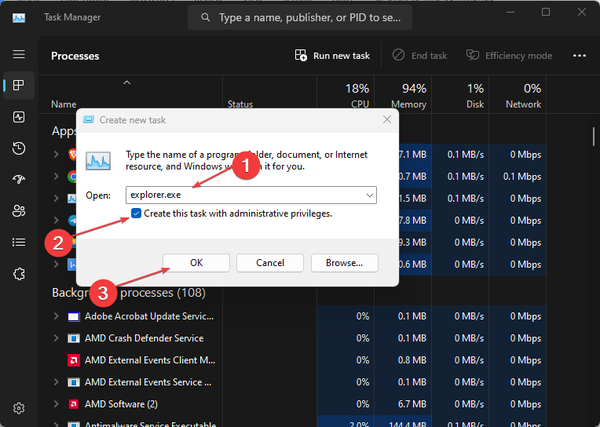Expand AMD External Events Service row
Screen dimensions: 600x427
pos(56,382)
